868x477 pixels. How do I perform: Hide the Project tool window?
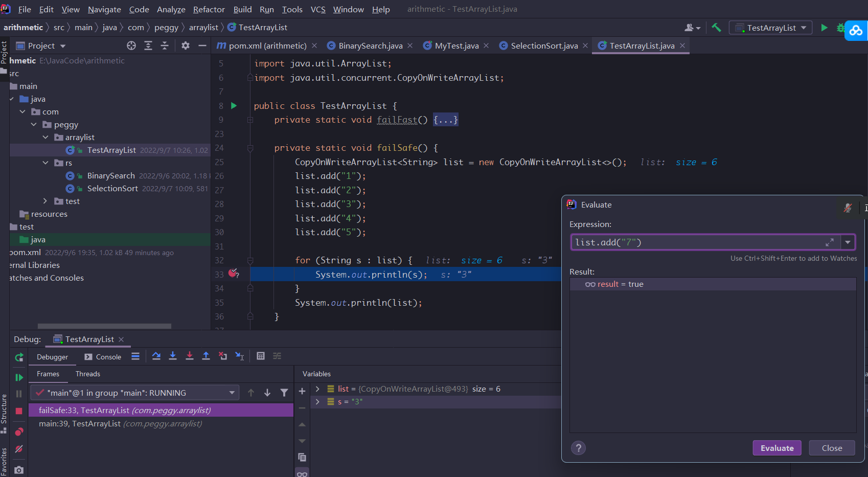point(202,46)
